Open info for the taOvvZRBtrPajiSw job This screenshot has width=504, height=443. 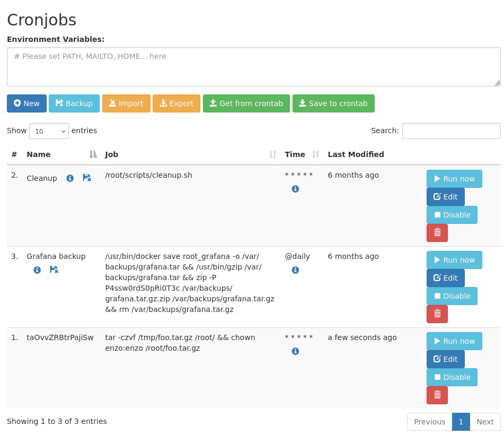tap(295, 351)
